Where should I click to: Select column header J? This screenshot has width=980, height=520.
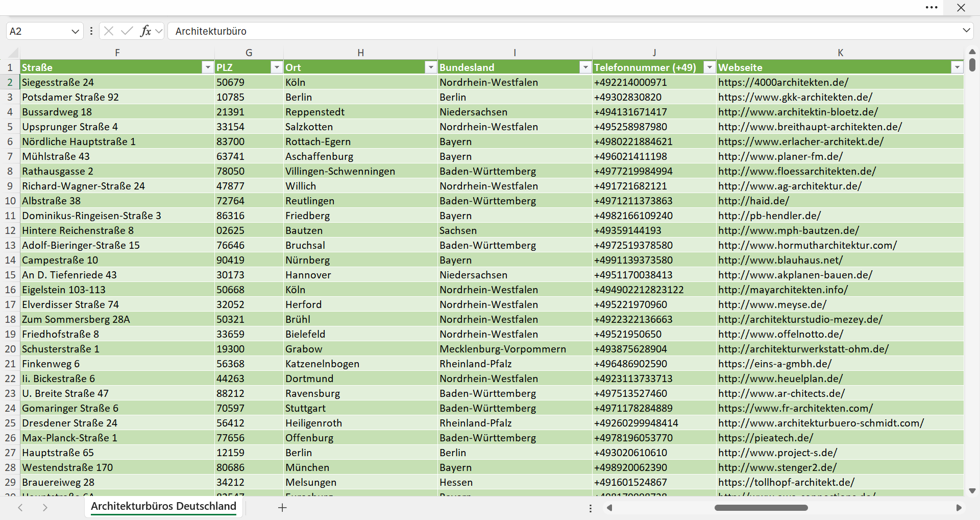tap(654, 53)
